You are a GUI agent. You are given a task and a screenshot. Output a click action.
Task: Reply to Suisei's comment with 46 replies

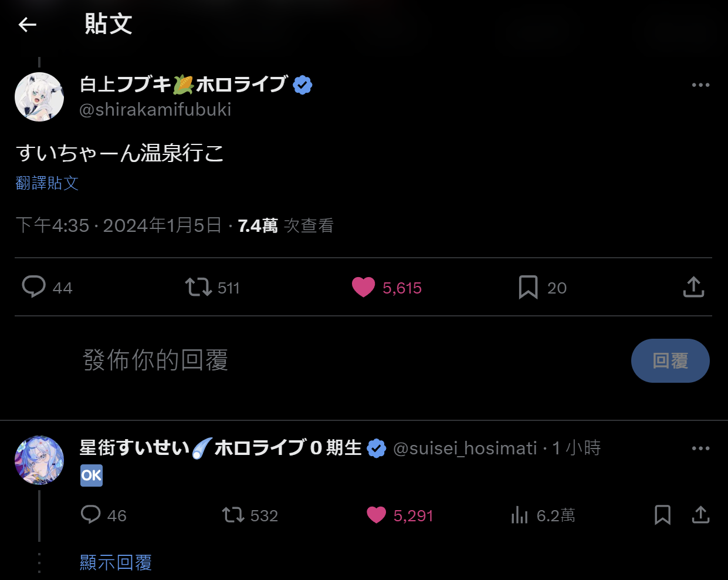click(90, 515)
